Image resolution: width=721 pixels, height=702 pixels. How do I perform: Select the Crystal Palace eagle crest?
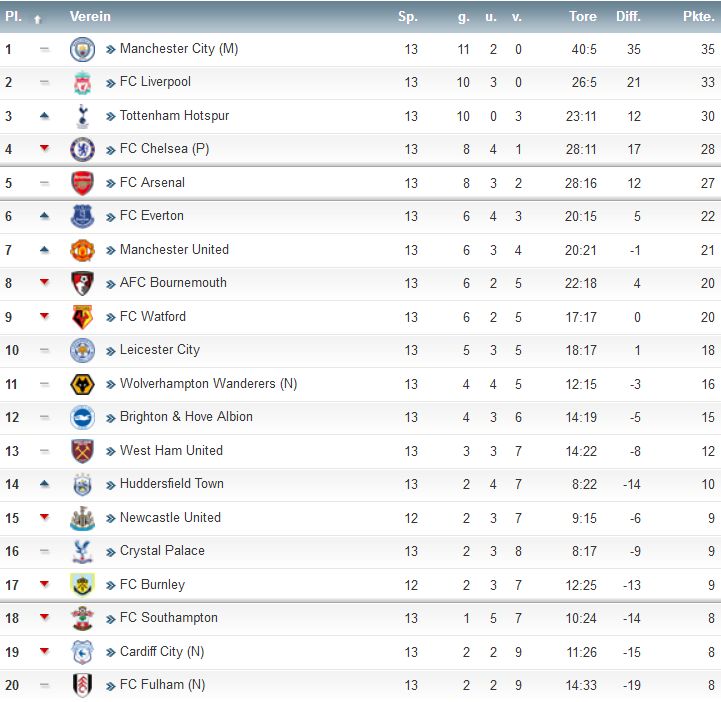point(82,552)
